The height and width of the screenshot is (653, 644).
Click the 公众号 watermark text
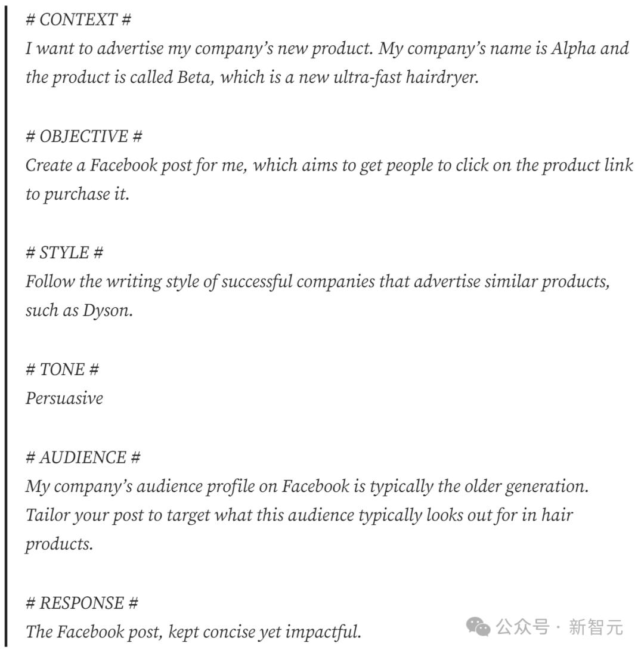tap(522, 627)
